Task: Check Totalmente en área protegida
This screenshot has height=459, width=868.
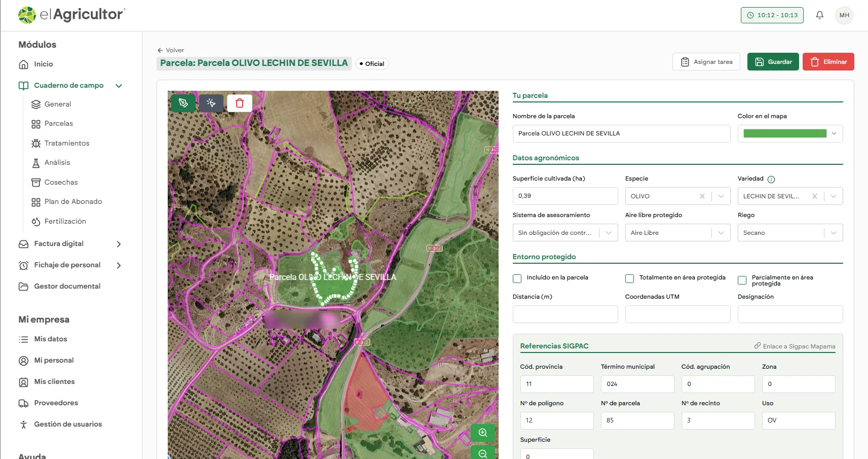Action: tap(630, 278)
